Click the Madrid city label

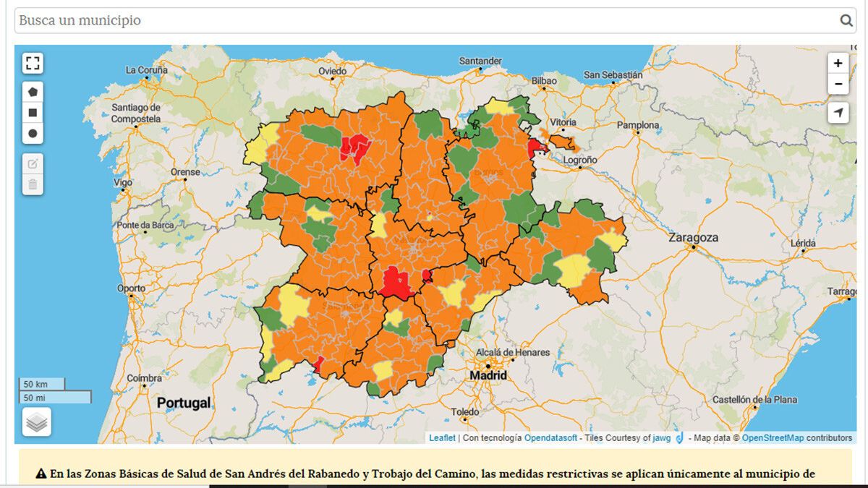coord(488,377)
